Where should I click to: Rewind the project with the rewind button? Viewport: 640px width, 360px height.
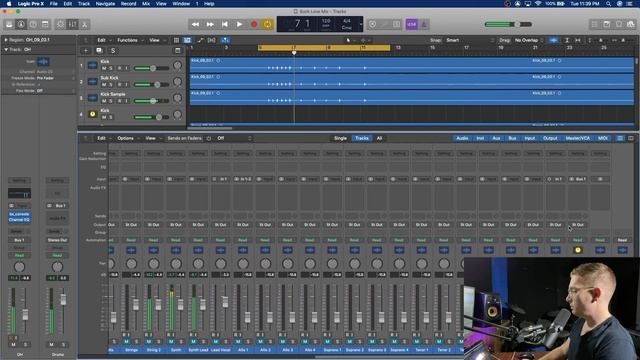tap(195, 24)
